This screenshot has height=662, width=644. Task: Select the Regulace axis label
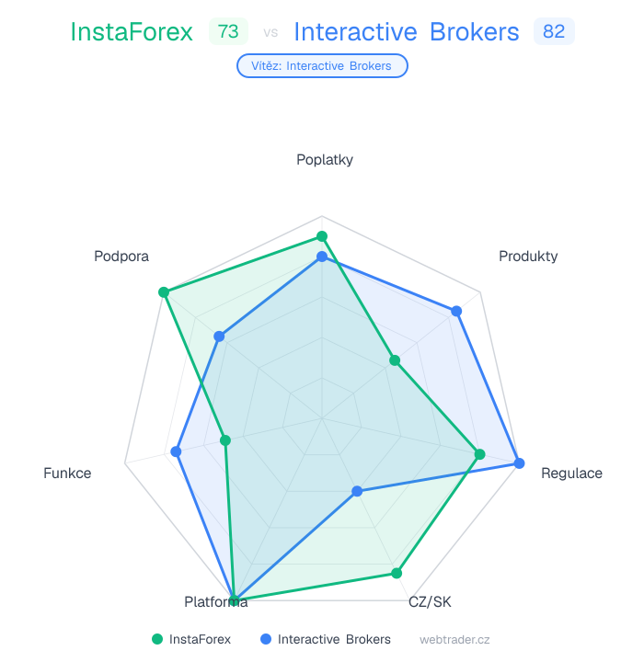point(571,474)
